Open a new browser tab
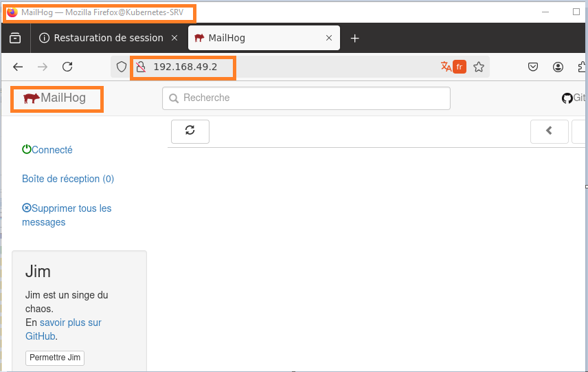Viewport: 588px width, 372px height. tap(354, 38)
